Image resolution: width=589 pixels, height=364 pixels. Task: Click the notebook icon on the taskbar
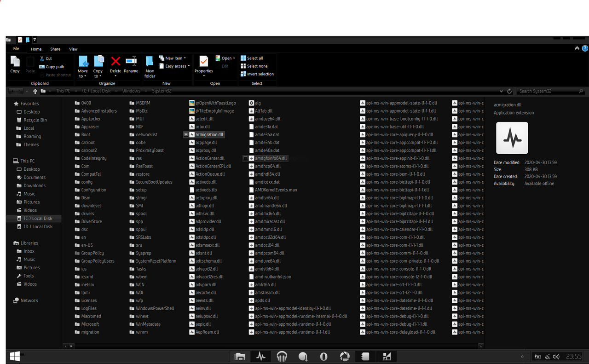point(365,356)
